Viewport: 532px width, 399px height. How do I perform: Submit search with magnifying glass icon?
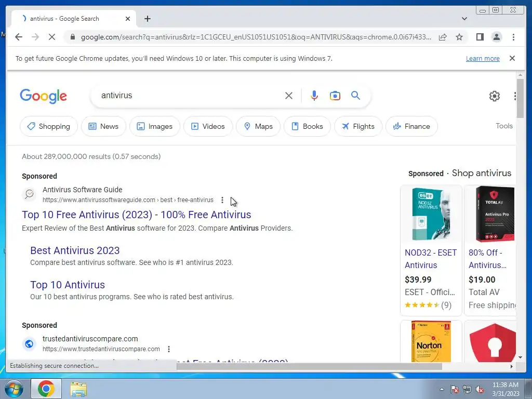355,96
